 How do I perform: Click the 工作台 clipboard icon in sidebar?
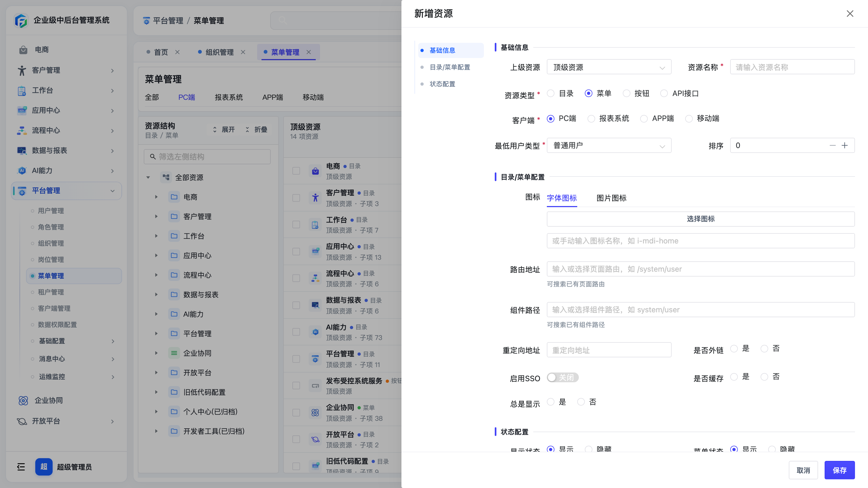pos(22,91)
